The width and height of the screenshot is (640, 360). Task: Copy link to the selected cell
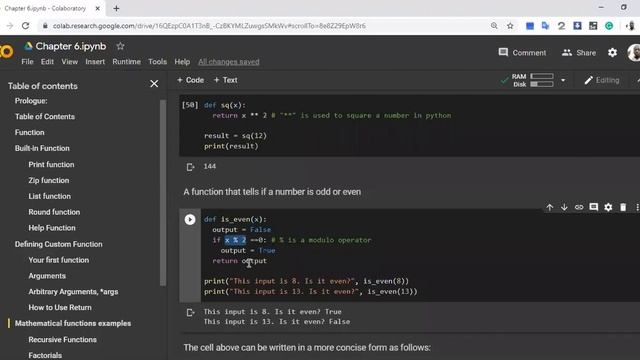579,207
